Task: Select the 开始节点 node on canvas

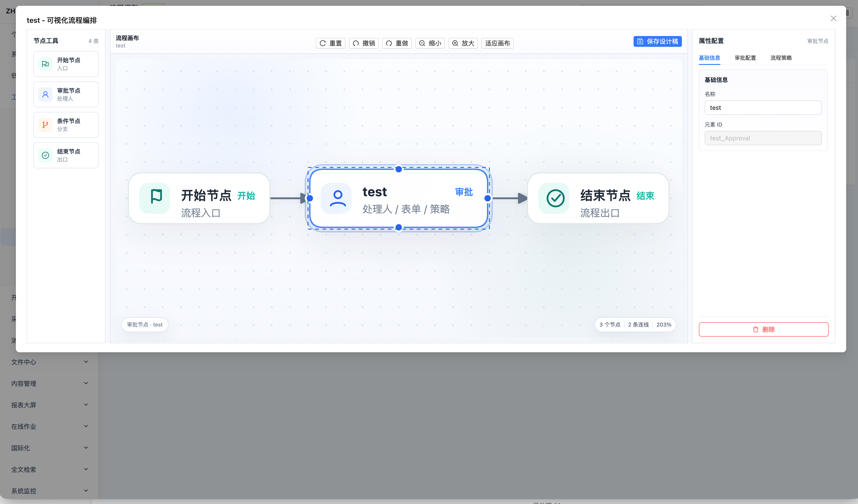Action: tap(199, 198)
